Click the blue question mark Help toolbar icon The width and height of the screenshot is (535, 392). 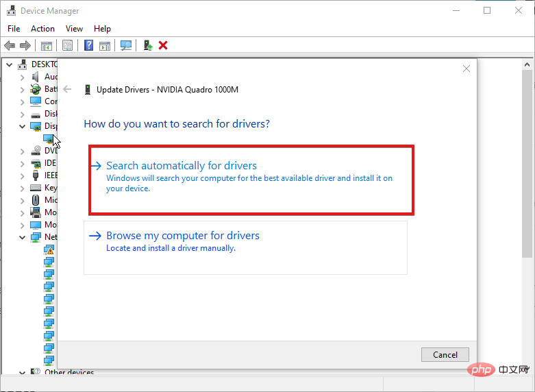coord(89,45)
